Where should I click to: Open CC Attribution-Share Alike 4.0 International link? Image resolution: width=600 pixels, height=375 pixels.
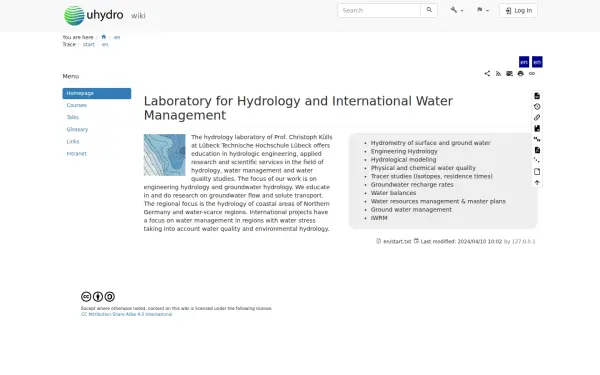pyautogui.click(x=126, y=314)
